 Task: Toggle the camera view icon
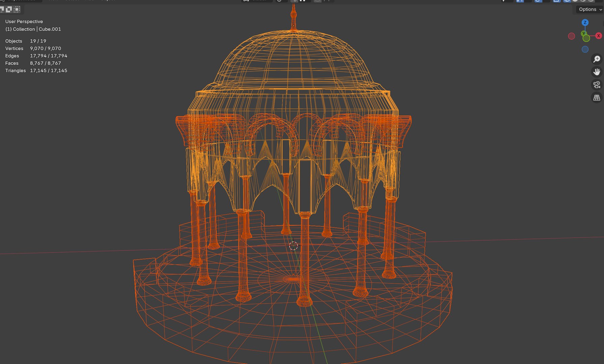tap(597, 85)
